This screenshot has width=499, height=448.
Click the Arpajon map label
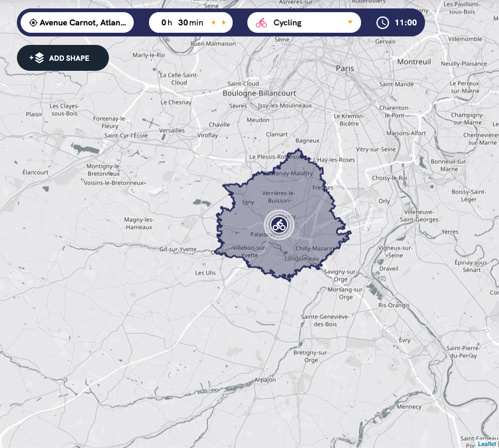coord(265,380)
